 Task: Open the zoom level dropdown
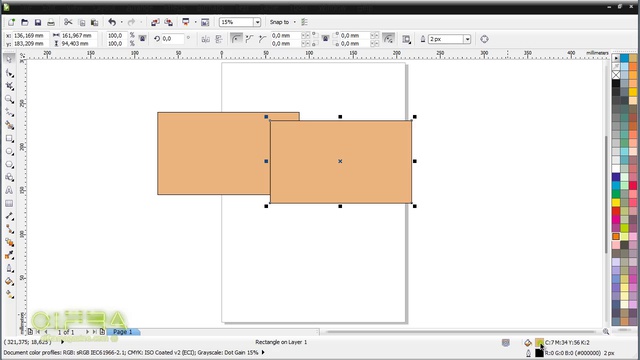[257, 22]
